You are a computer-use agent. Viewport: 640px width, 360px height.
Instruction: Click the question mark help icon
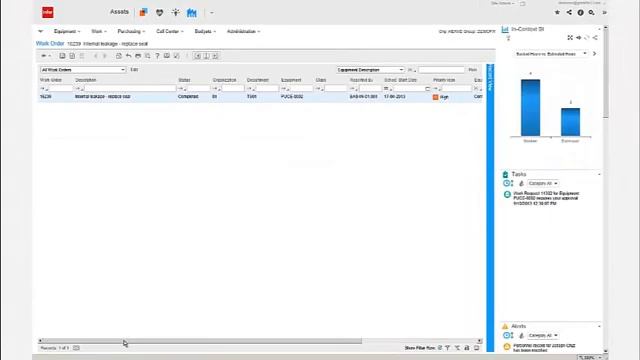click(157, 56)
